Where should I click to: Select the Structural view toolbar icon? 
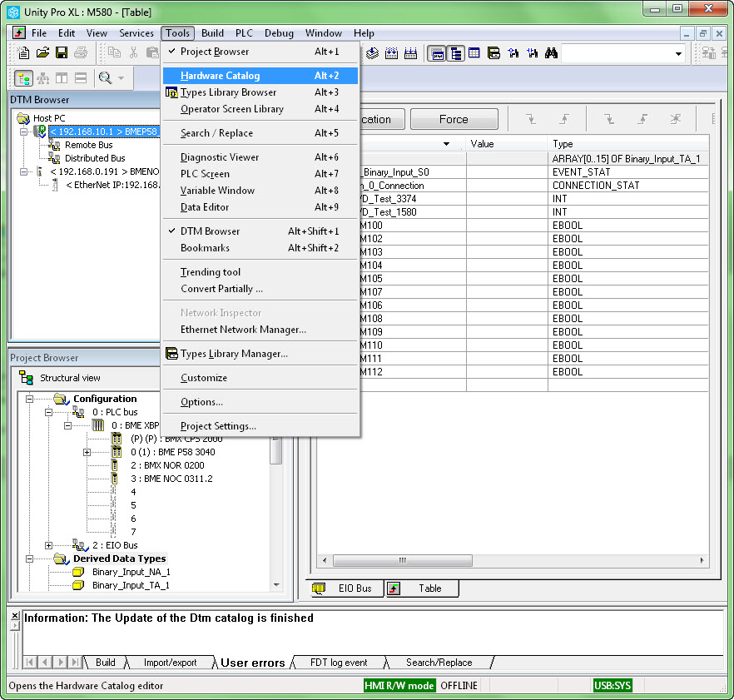pyautogui.click(x=23, y=78)
